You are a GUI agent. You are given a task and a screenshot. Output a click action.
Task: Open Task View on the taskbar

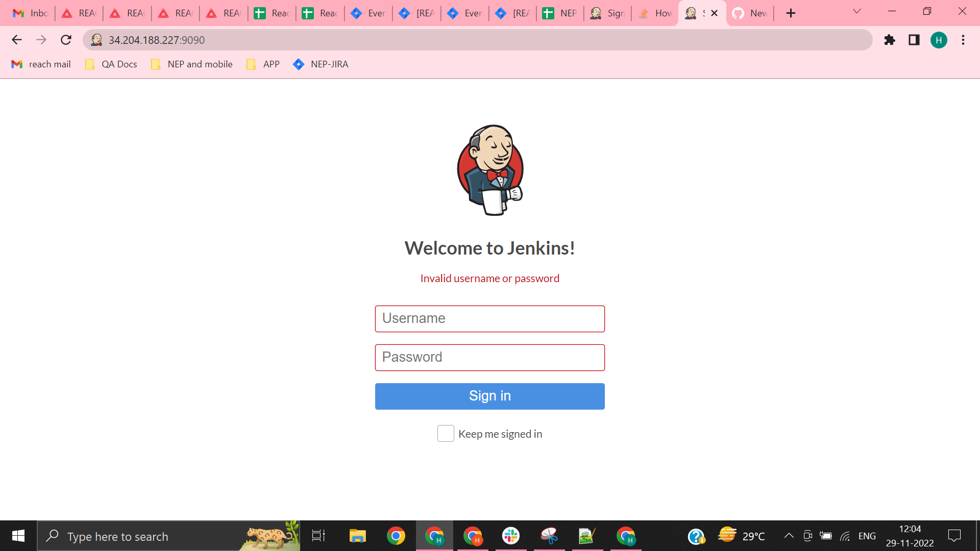coord(318,536)
